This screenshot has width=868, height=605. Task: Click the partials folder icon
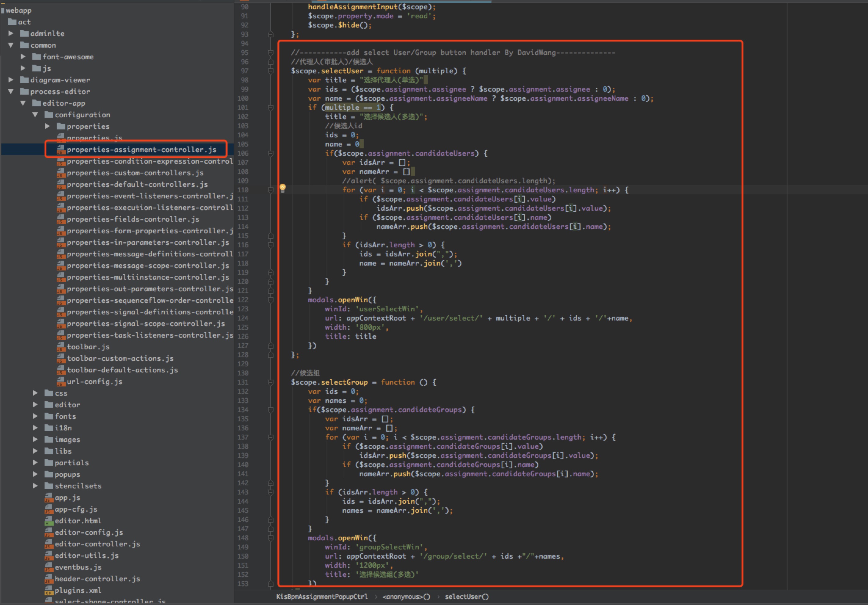click(49, 462)
